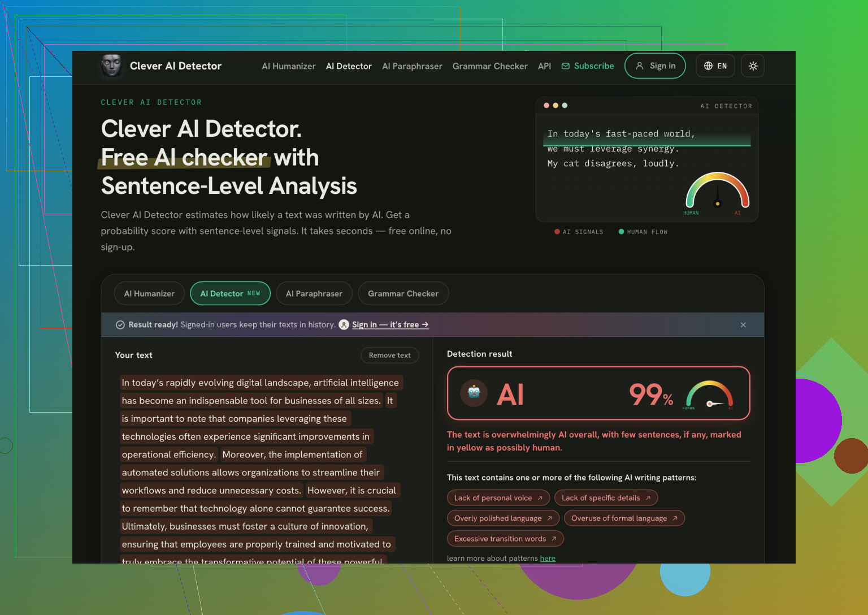
Task: Click the Remove text button
Action: coord(389,355)
